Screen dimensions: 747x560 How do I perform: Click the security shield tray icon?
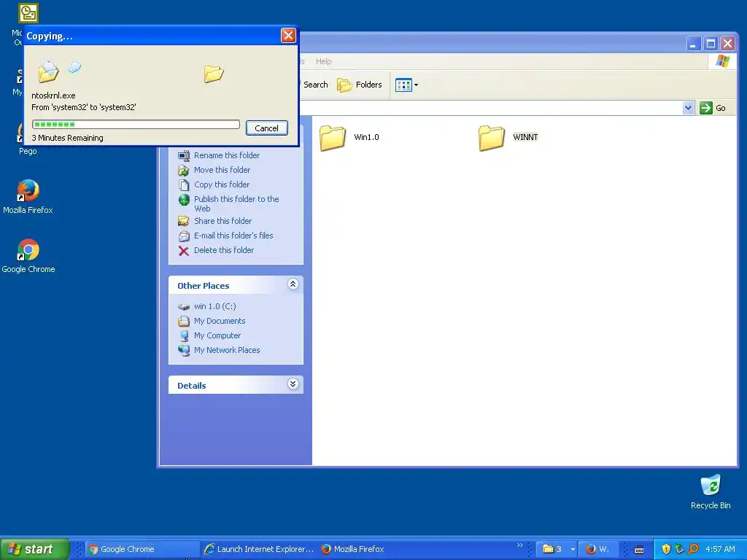pos(666,549)
